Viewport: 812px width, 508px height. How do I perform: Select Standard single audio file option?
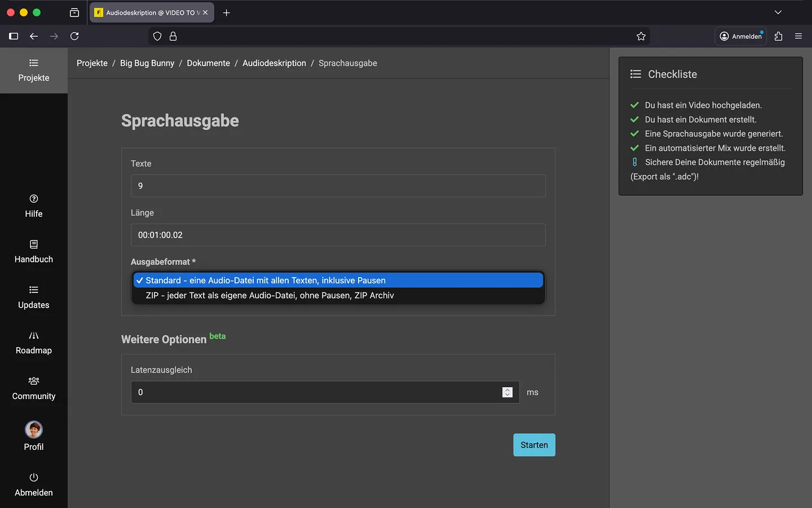[265, 281]
